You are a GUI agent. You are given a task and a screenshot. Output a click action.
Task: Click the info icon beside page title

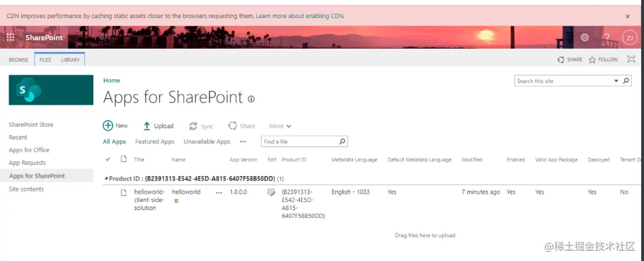pyautogui.click(x=251, y=99)
